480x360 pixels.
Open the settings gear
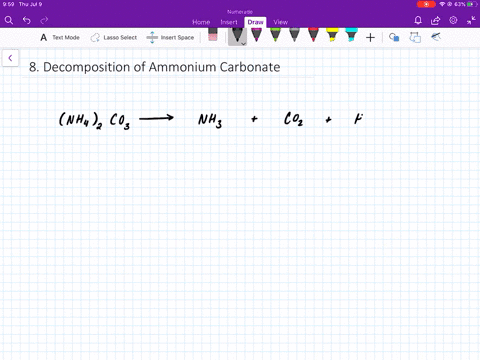pos(453,20)
